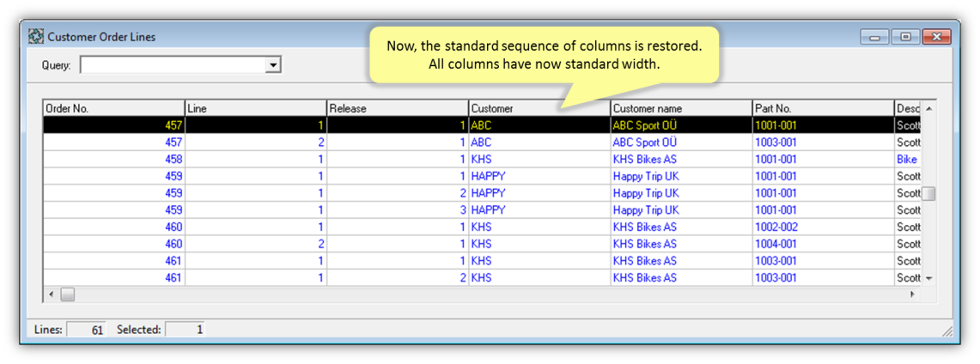Click line 2 of order 460
Image resolution: width=980 pixels, height=364 pixels.
coord(256,244)
